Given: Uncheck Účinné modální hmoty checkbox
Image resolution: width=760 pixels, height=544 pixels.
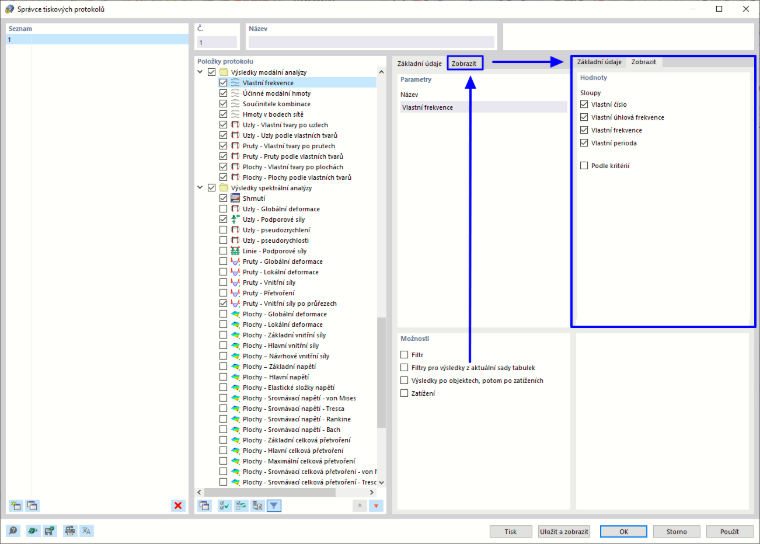Looking at the screenshot, I should coord(223,93).
